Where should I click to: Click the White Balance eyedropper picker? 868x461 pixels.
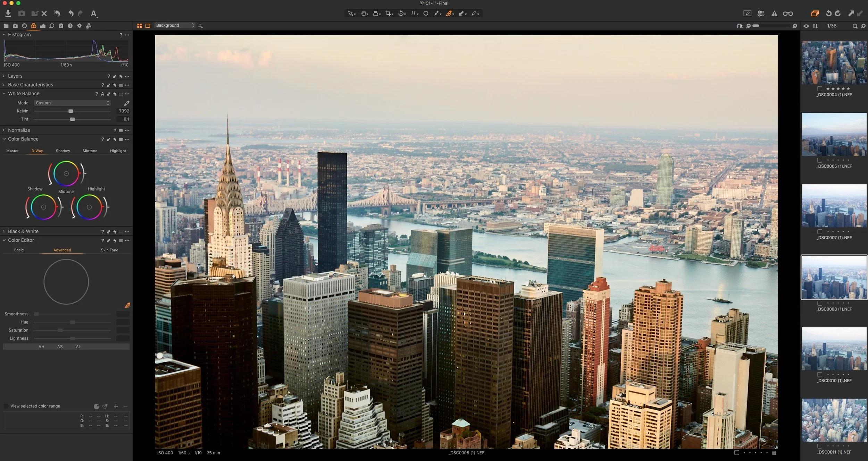pyautogui.click(x=127, y=103)
